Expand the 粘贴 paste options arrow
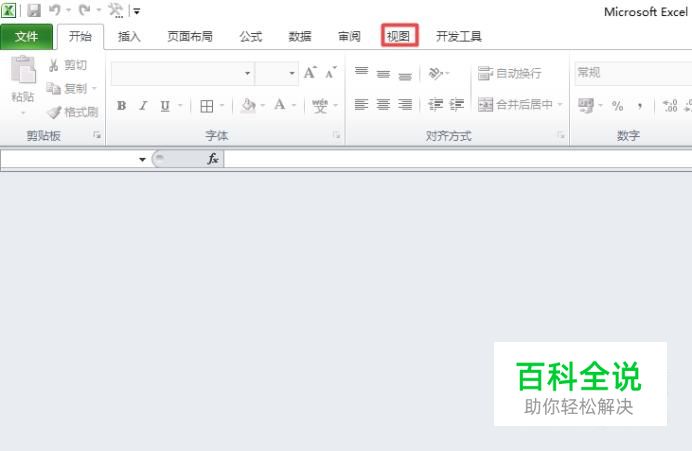The width and height of the screenshot is (692, 451). pyautogui.click(x=23, y=113)
